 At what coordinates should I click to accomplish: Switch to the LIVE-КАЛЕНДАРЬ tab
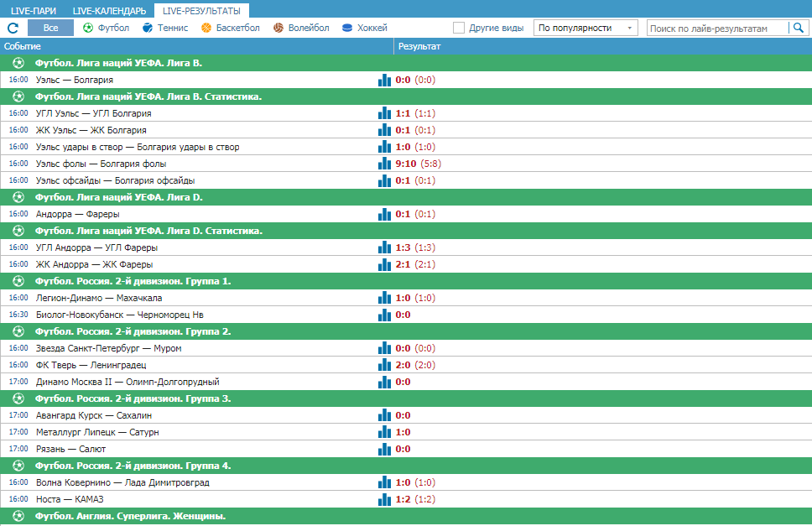[x=109, y=11]
